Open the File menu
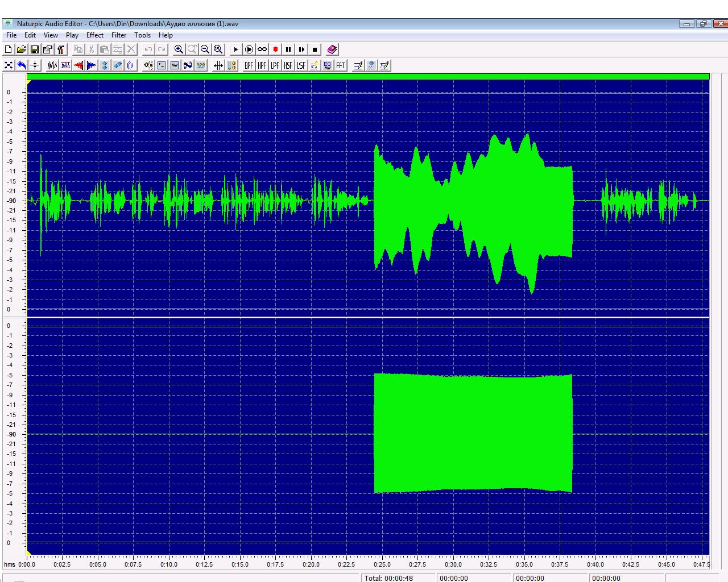Screen dimensions: 728x582 pos(11,35)
